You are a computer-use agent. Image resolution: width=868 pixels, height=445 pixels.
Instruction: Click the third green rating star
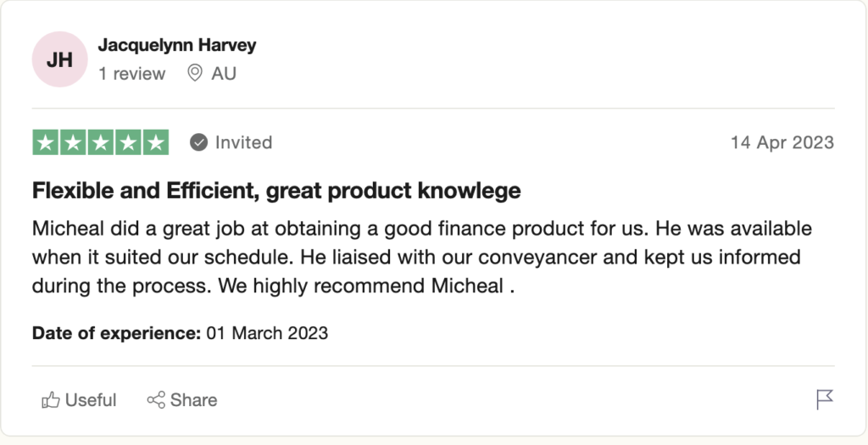click(100, 142)
